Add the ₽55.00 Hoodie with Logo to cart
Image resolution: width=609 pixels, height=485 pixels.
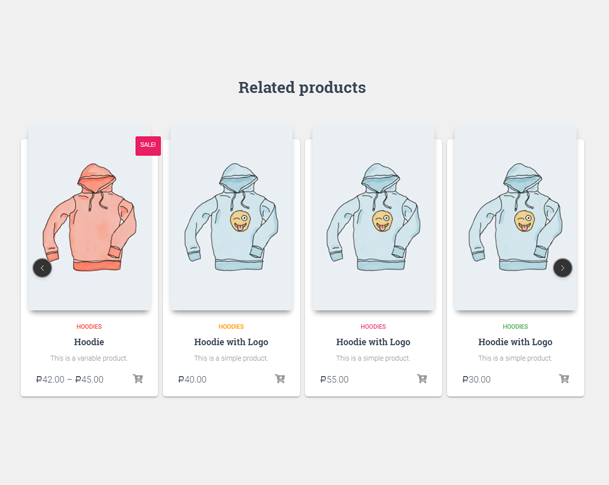point(422,379)
